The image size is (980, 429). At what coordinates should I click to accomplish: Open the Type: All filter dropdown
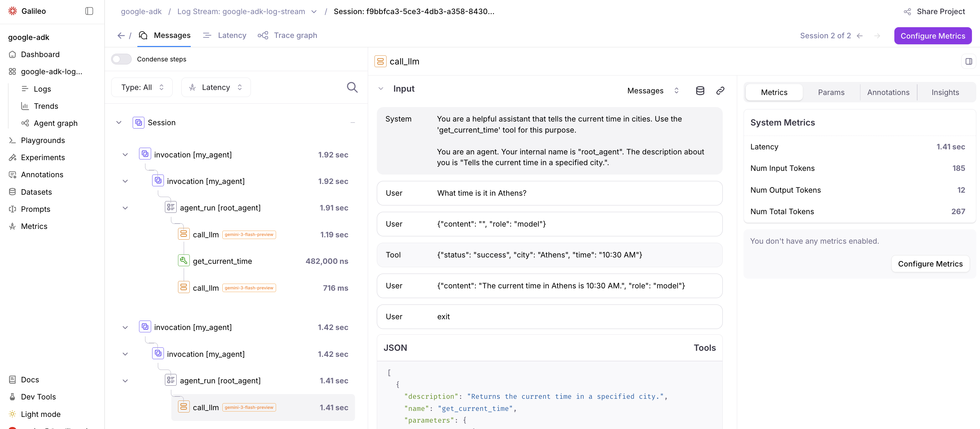pos(142,88)
